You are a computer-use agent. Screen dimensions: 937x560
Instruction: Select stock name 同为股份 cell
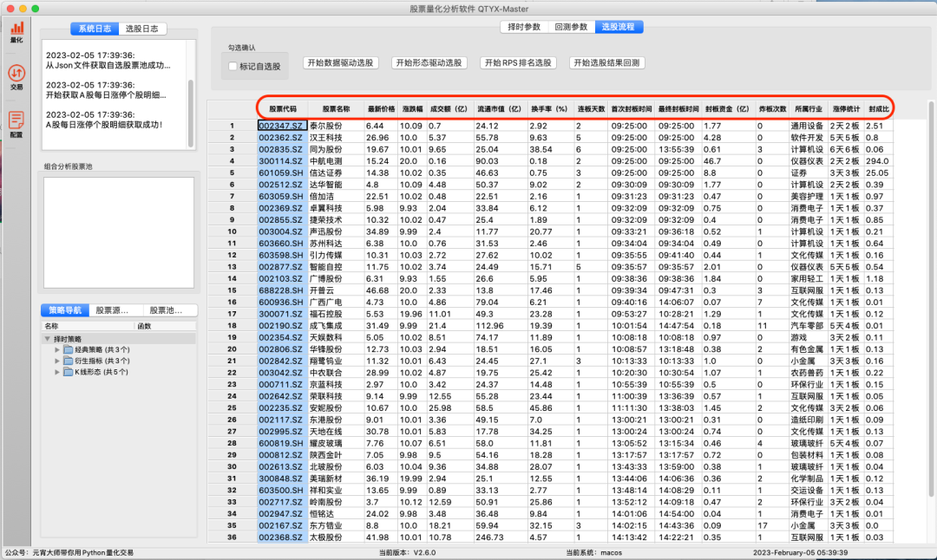[336, 149]
